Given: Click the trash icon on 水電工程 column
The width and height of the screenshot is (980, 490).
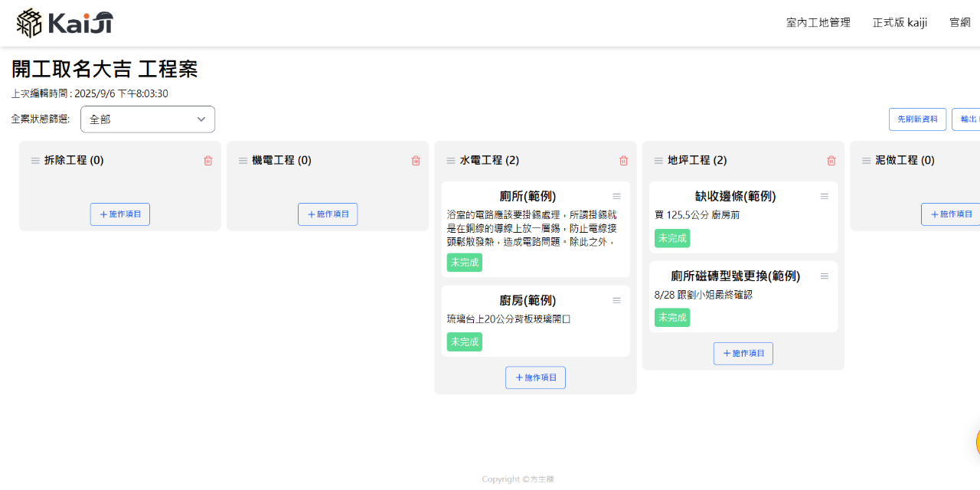Looking at the screenshot, I should click(x=623, y=161).
